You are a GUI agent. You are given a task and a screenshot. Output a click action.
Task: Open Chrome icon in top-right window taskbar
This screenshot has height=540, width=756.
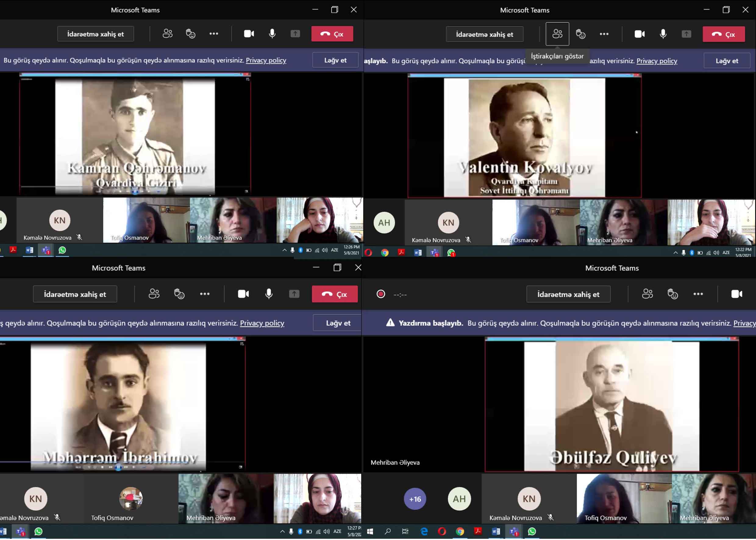pos(385,252)
